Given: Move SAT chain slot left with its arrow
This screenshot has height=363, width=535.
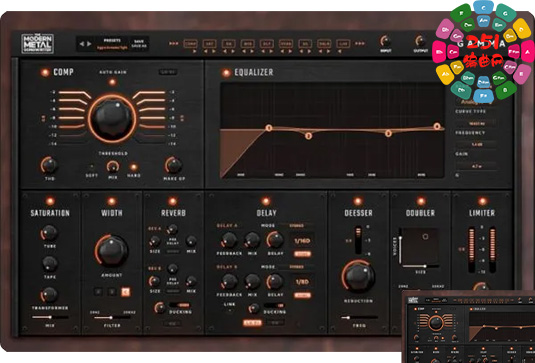Looking at the screenshot, I should (x=206, y=51).
